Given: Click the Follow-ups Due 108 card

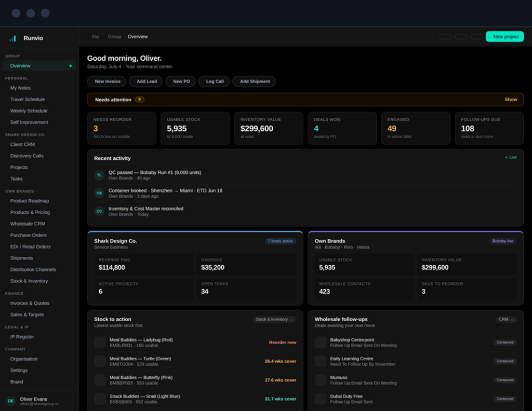Looking at the screenshot, I should 489,128.
